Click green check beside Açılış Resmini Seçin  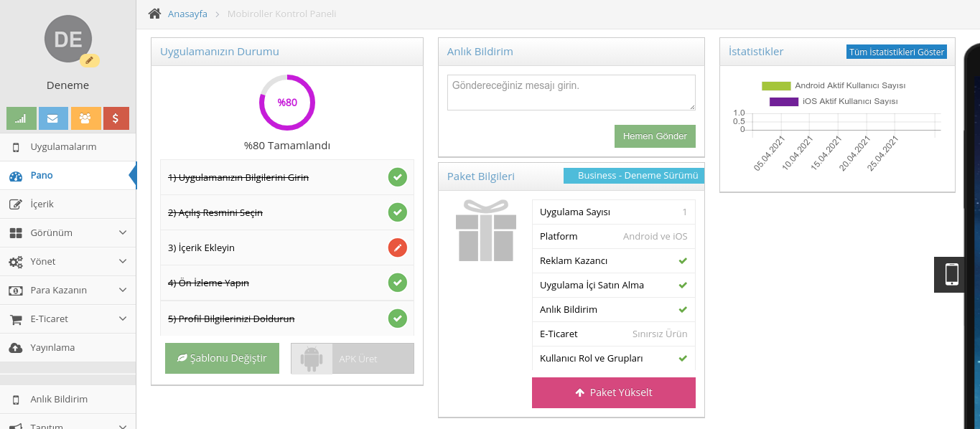pos(398,212)
